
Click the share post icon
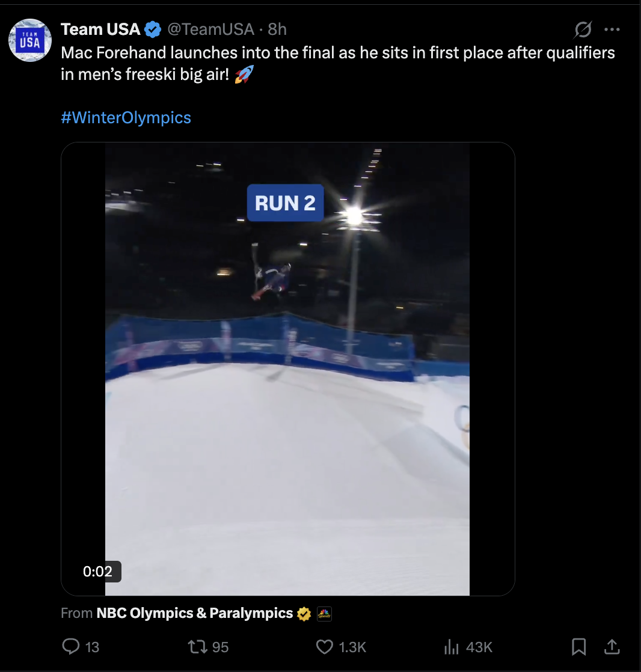(612, 647)
